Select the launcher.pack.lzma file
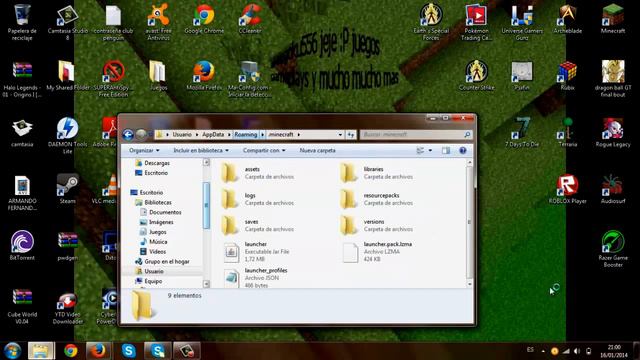Viewport: 640px width, 360px height. (377, 251)
